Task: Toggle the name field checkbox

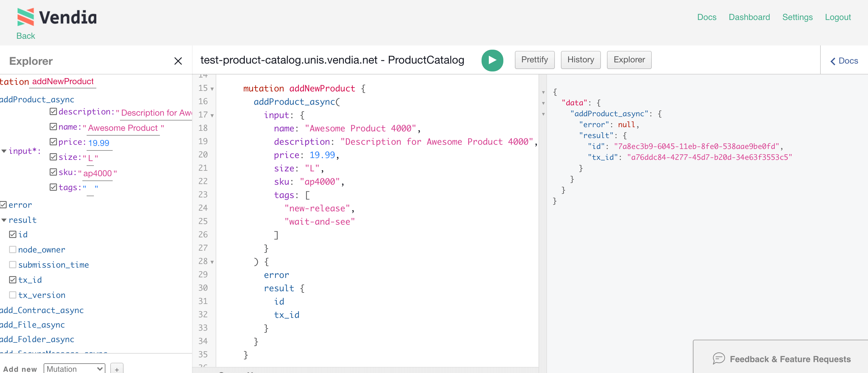Action: (x=53, y=127)
